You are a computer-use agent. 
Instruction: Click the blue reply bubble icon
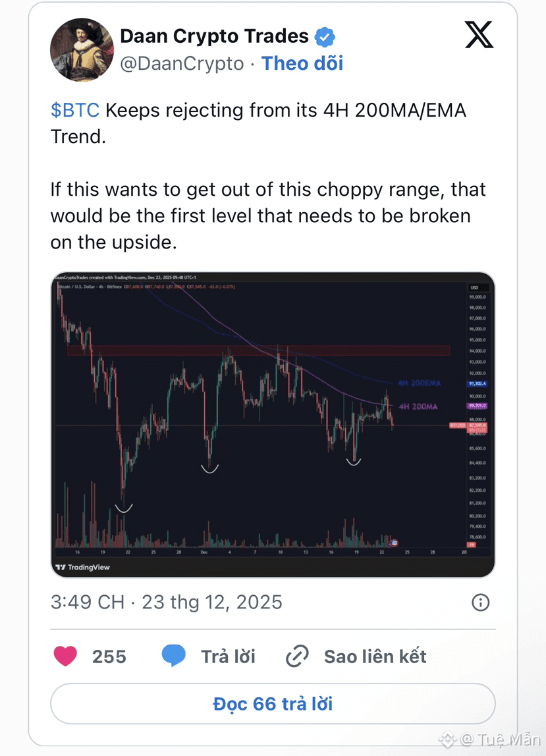coord(174,656)
